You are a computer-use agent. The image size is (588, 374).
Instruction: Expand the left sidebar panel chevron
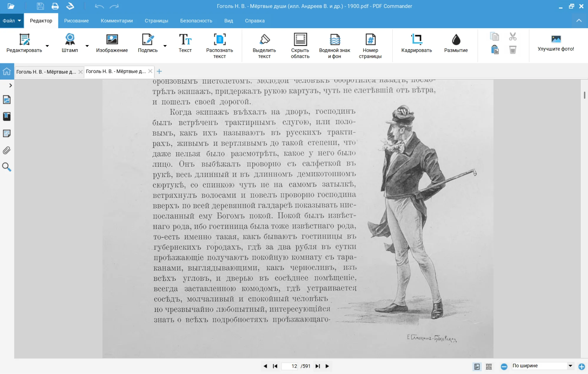point(11,85)
